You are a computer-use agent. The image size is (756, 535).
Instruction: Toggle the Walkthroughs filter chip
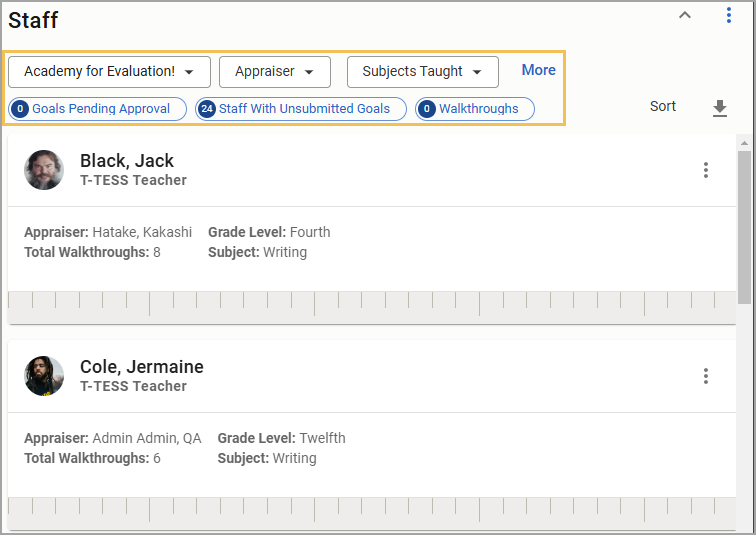(475, 109)
